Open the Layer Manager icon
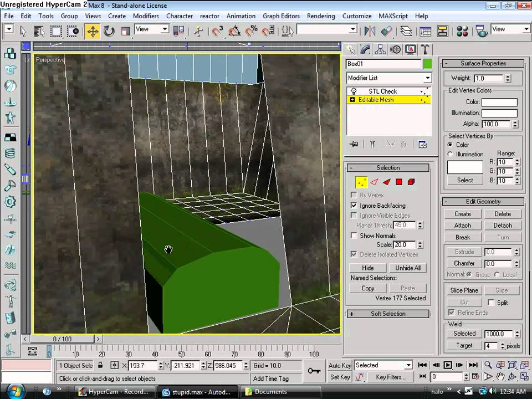532x399 pixels. point(406,31)
